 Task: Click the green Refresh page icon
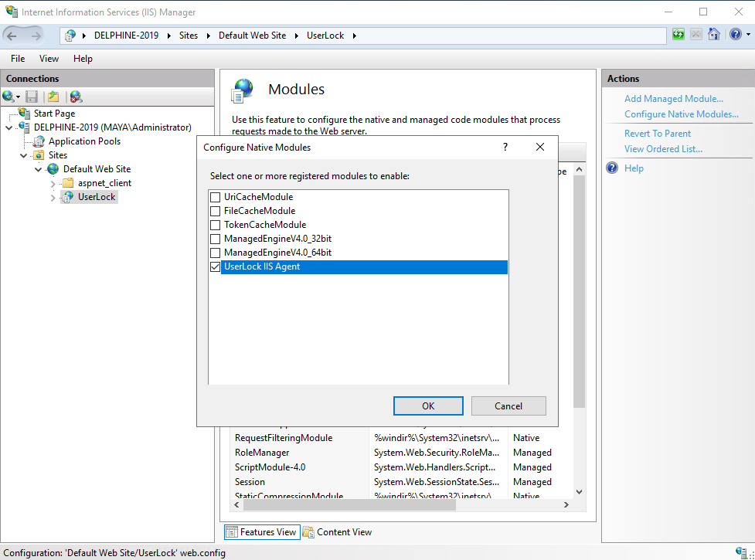678,35
